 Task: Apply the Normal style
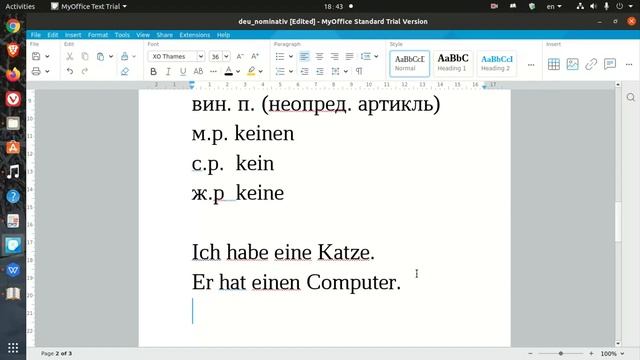pos(409,63)
